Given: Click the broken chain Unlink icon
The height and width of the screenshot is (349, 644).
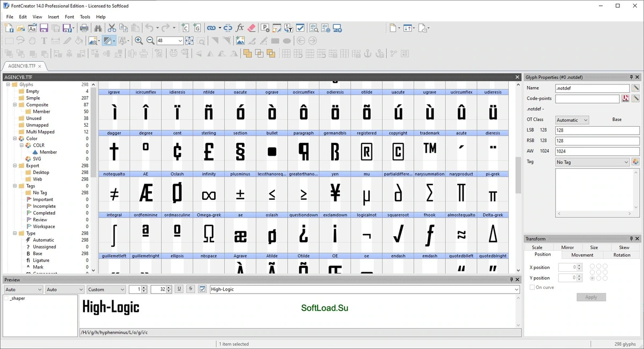Looking at the screenshot, I should click(228, 28).
